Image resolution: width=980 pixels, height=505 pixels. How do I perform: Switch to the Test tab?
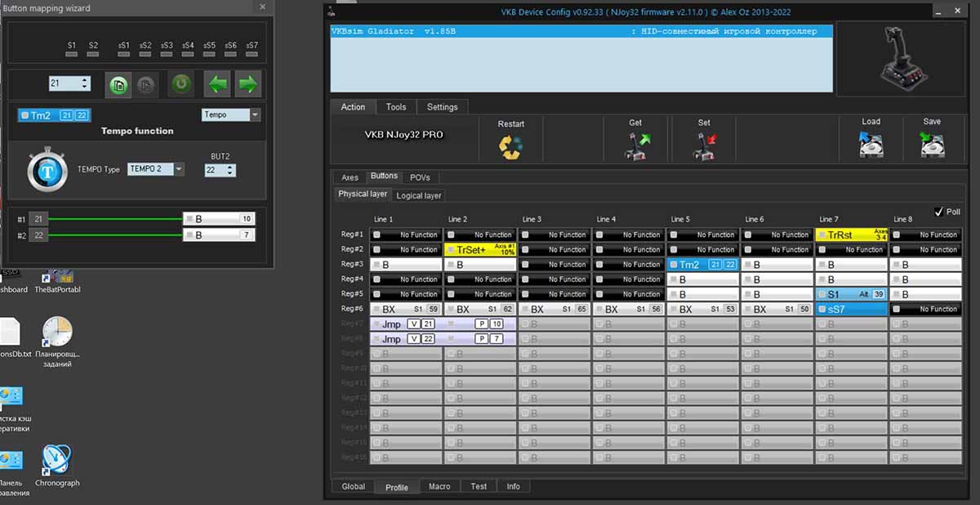[479, 486]
